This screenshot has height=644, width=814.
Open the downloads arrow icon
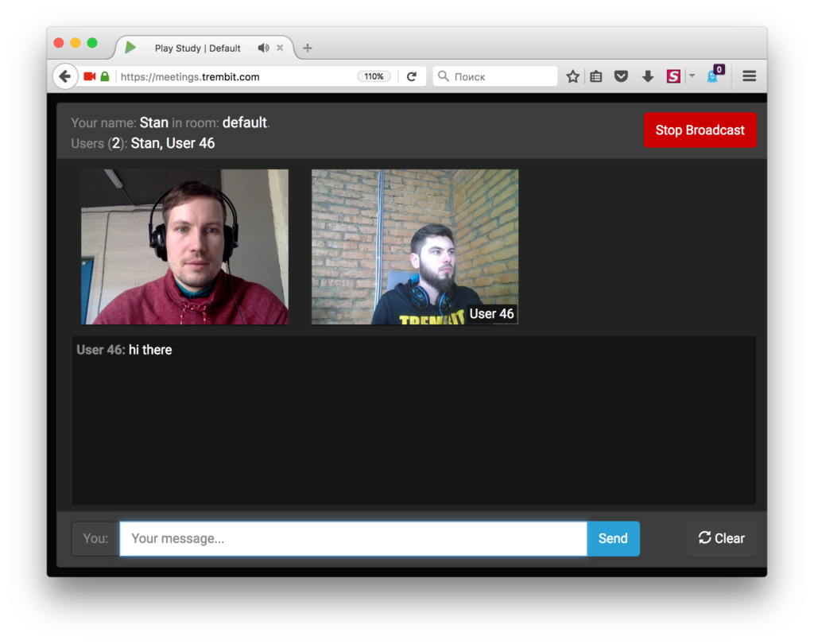tap(647, 77)
